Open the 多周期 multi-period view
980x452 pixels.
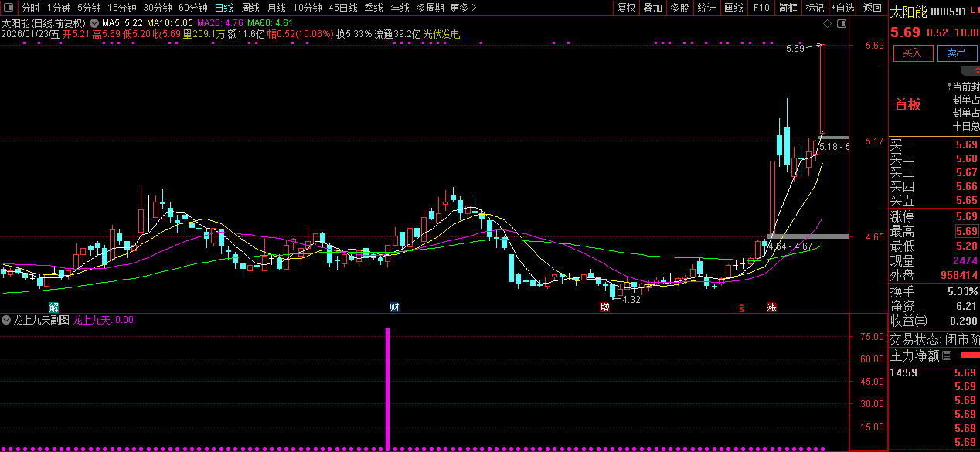pyautogui.click(x=430, y=8)
